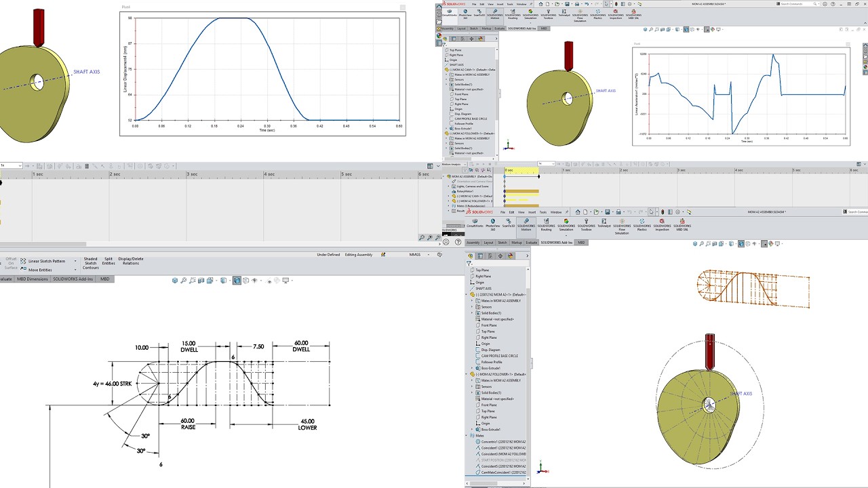Expand Sensors under first component, bottom-right tree

click(471, 307)
